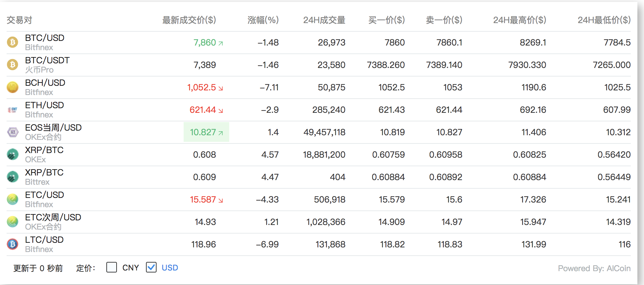Click the CNY label next to checkbox

(x=131, y=268)
